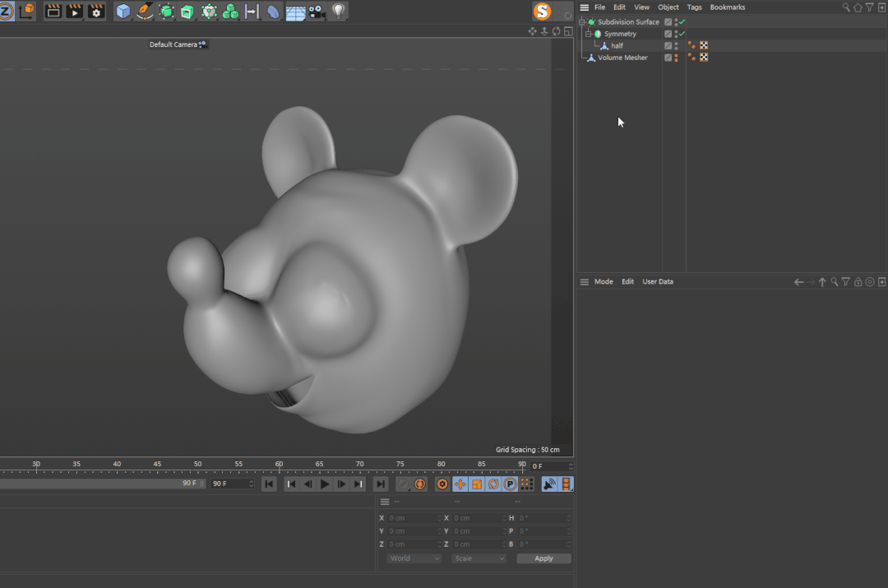This screenshot has width=888, height=588.
Task: Click the Apply button
Action: pos(543,558)
